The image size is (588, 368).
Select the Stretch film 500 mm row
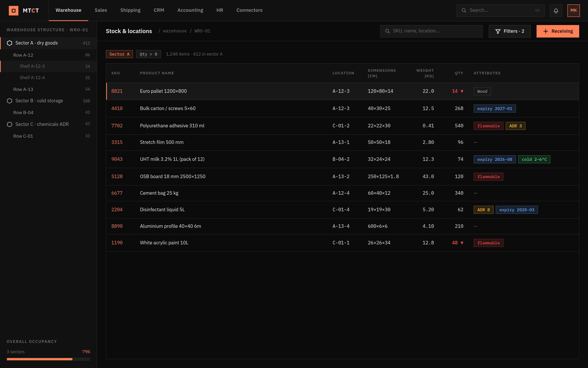(342, 142)
